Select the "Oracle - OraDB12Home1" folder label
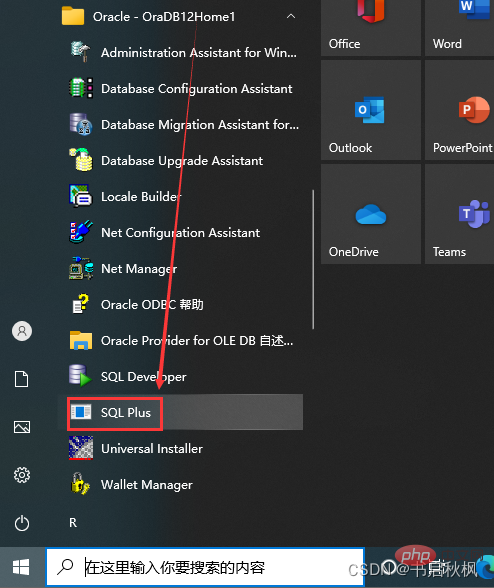Viewport: 494px width, 588px height. pyautogui.click(x=164, y=17)
